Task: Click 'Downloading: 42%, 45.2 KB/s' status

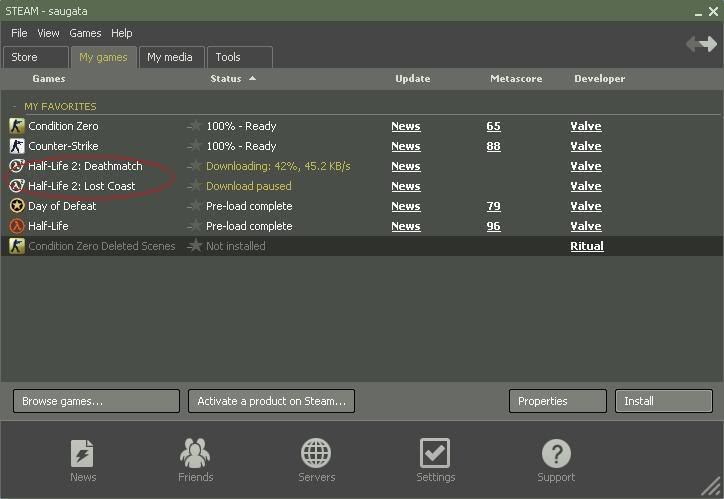Action: tap(278, 166)
